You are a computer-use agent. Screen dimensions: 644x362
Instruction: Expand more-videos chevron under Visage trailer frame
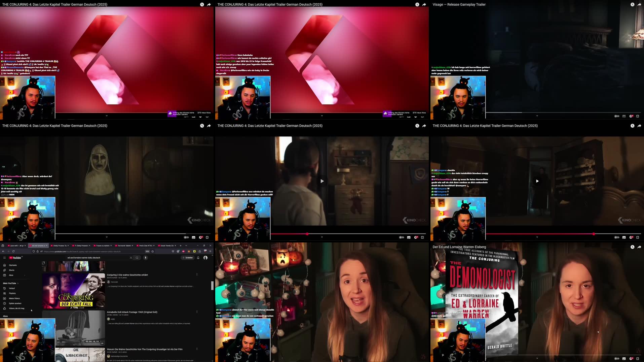[537, 116]
